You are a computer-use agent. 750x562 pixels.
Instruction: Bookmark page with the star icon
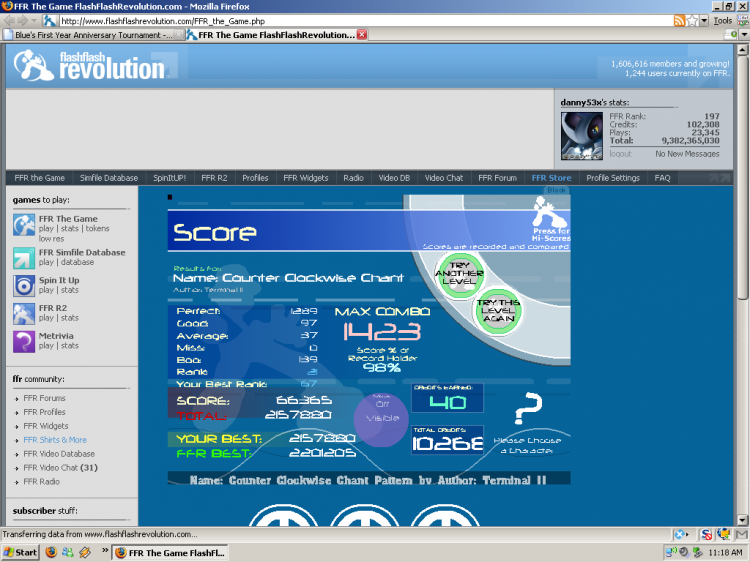[x=692, y=21]
